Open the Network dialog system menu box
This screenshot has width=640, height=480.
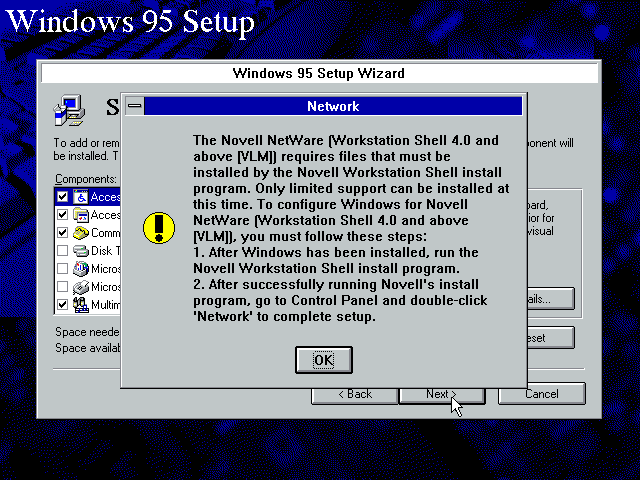pyautogui.click(x=134, y=106)
